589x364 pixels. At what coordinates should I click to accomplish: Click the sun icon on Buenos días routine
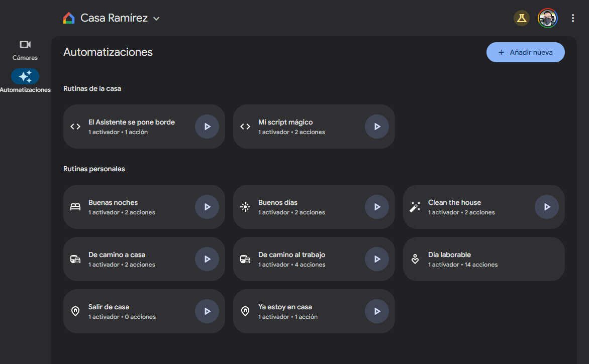245,206
